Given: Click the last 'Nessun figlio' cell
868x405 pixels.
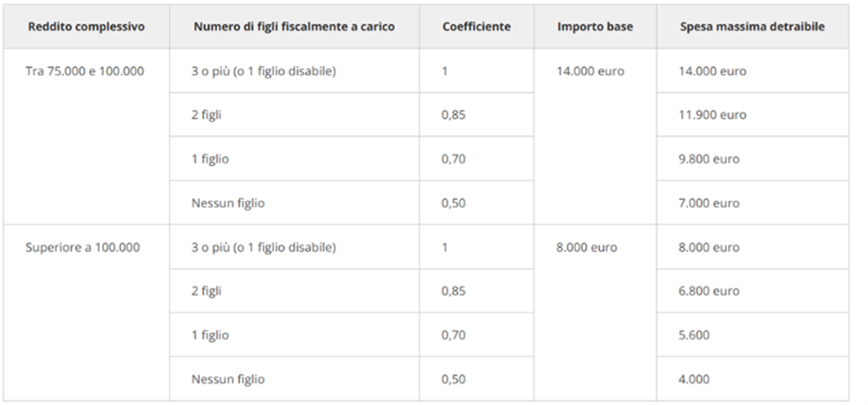Looking at the screenshot, I should click(294, 379).
